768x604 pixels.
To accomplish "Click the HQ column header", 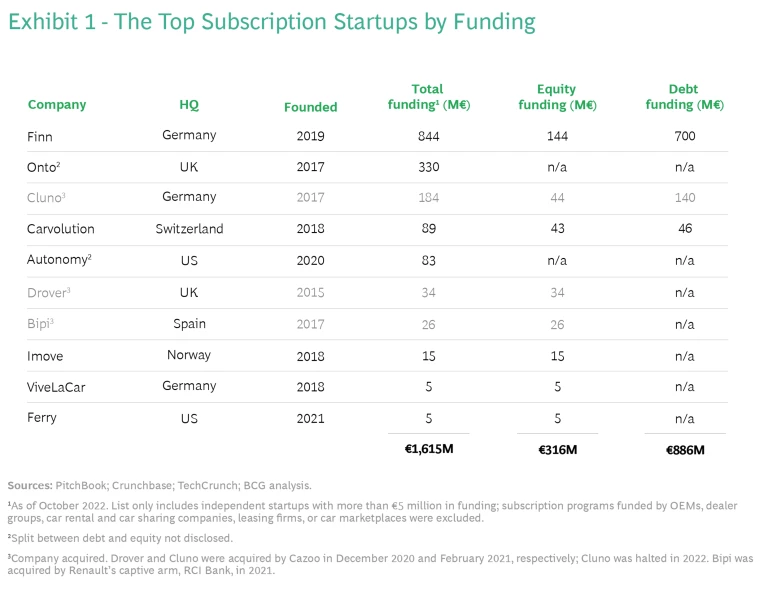I will pyautogui.click(x=189, y=105).
